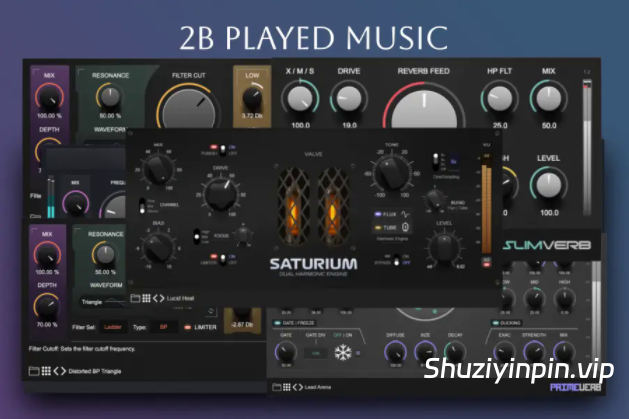The height and width of the screenshot is (419, 629).
Task: Click the SlimVerb X/M/S knob
Action: 300,99
